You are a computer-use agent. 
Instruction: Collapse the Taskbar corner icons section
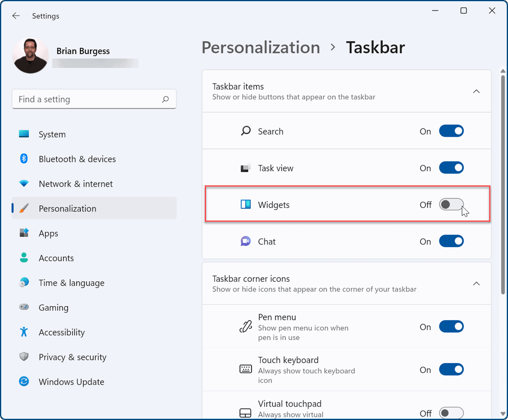[476, 283]
